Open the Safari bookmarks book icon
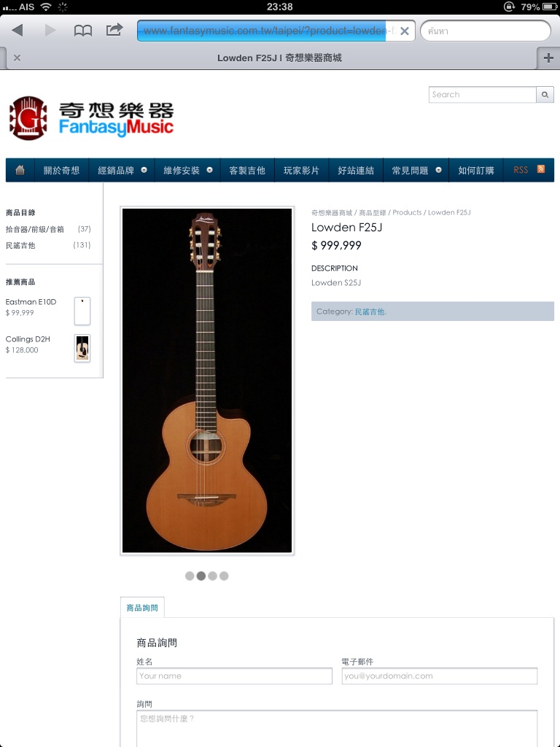The height and width of the screenshot is (747, 560). (x=83, y=31)
